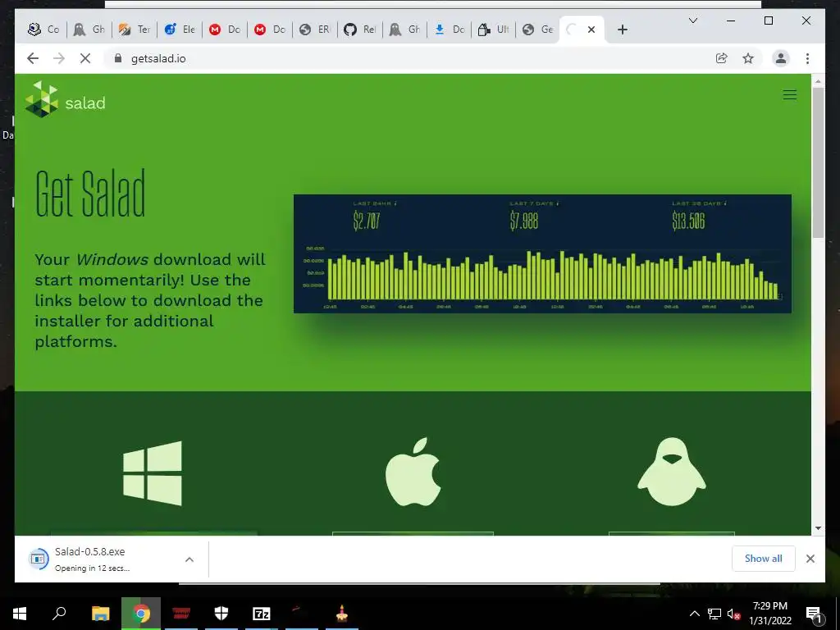Image resolution: width=840 pixels, height=630 pixels.
Task: Click the $2.707 last 24hr value
Action: coord(367,221)
